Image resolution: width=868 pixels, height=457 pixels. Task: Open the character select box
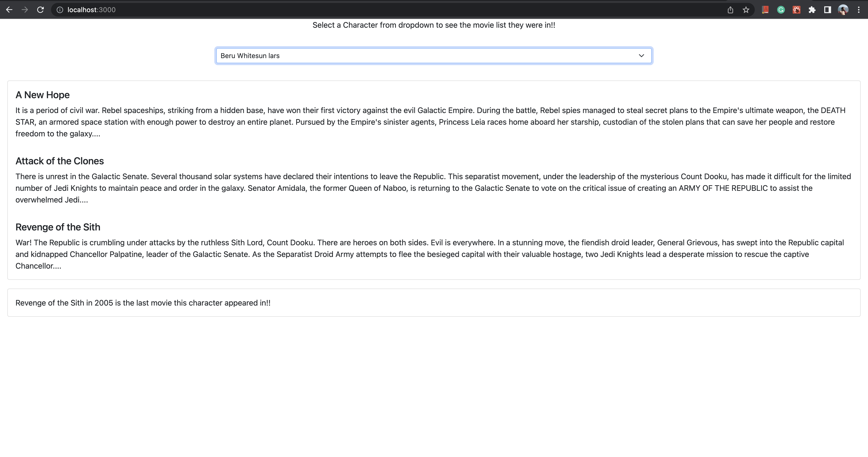(404, 56)
